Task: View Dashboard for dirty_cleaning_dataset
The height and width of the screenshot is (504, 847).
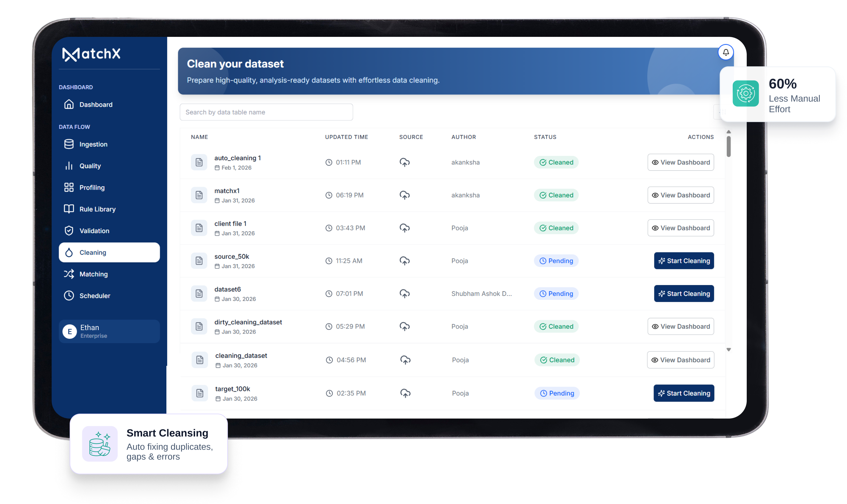Action: (680, 326)
